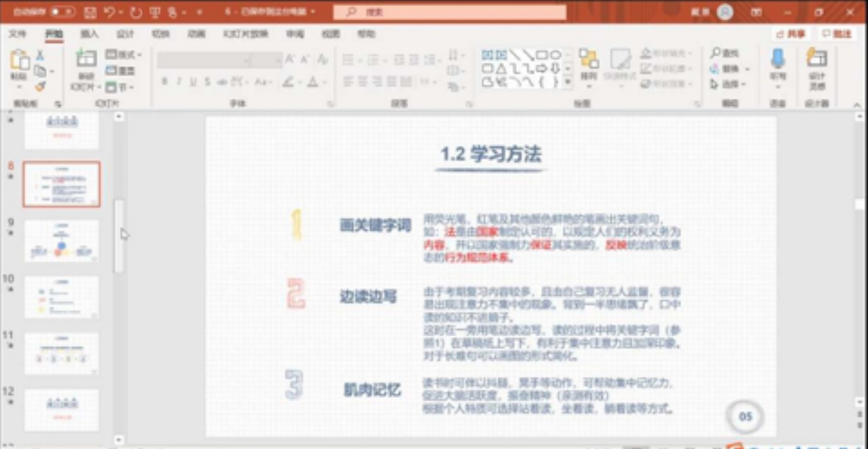This screenshot has height=449, width=868.
Task: Expand the shapes gallery more arrow
Action: [x=567, y=83]
